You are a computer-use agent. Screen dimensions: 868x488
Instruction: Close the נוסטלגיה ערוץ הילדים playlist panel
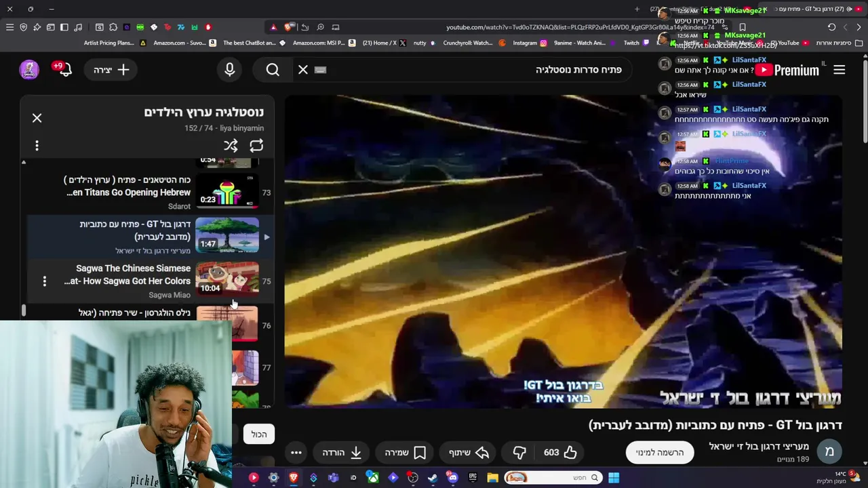click(37, 118)
